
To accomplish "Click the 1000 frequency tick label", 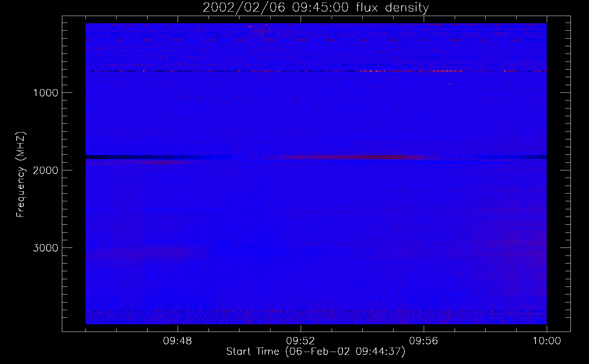I will click(46, 93).
